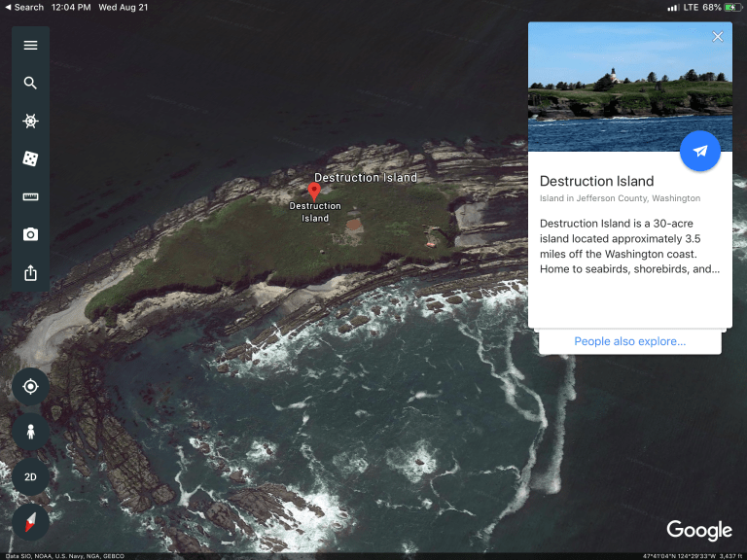Image resolution: width=747 pixels, height=560 pixels.
Task: Open the hamburger menu
Action: (x=30, y=46)
